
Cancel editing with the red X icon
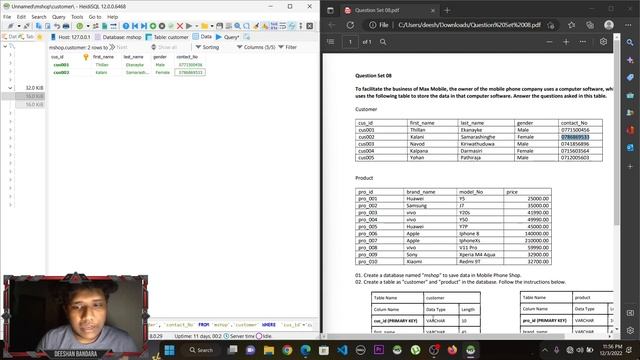coord(180,26)
